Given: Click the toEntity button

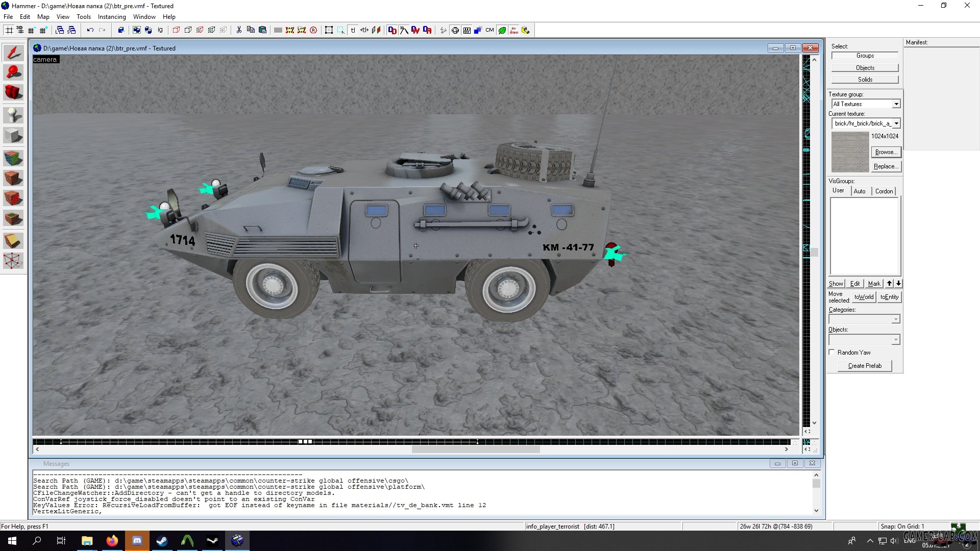Looking at the screenshot, I should pyautogui.click(x=890, y=297).
